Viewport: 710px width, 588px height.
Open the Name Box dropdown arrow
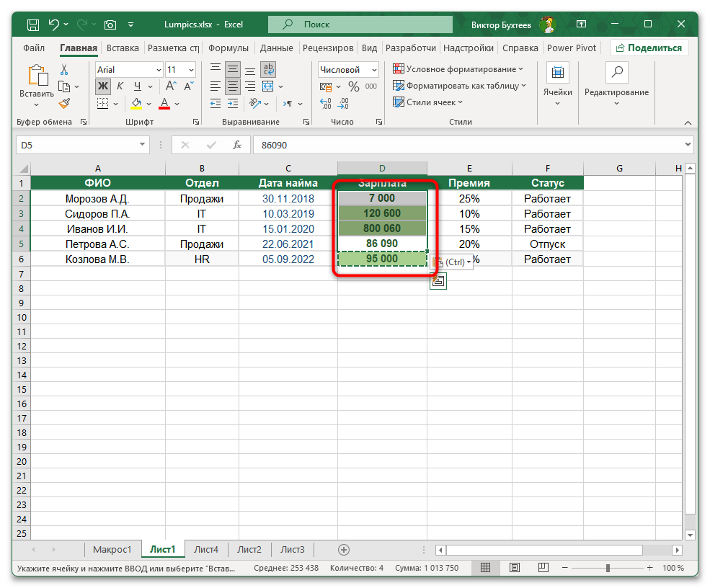click(142, 145)
